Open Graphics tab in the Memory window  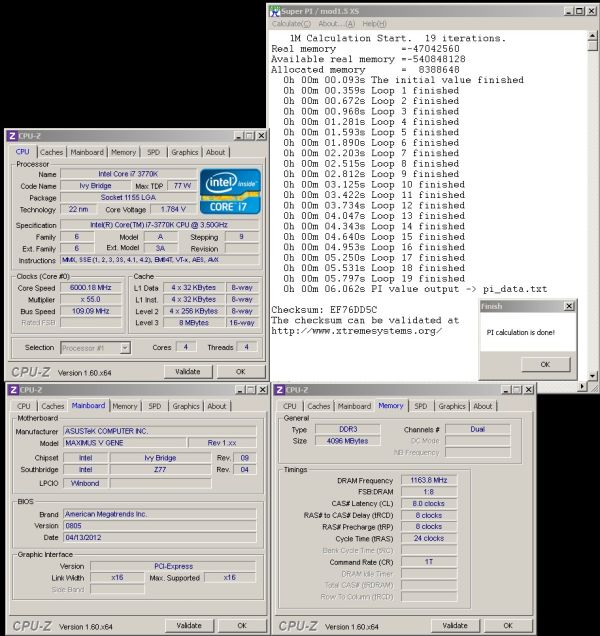click(x=452, y=406)
